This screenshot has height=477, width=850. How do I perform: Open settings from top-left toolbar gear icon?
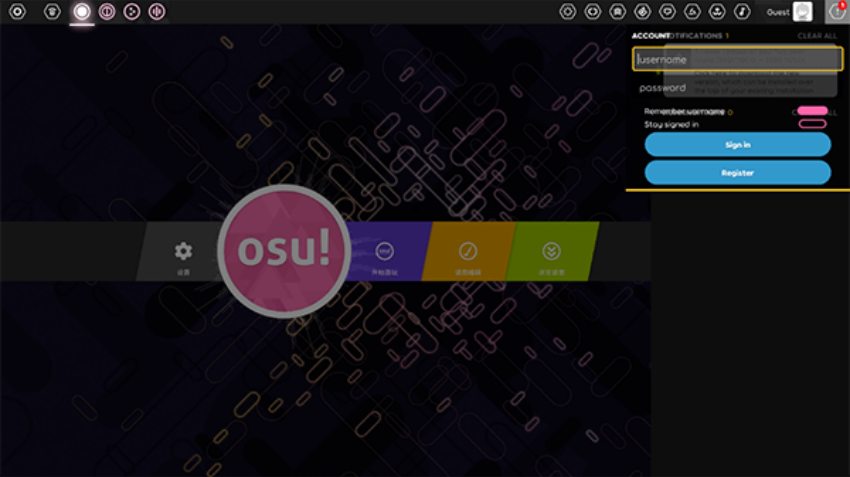pyautogui.click(x=17, y=11)
